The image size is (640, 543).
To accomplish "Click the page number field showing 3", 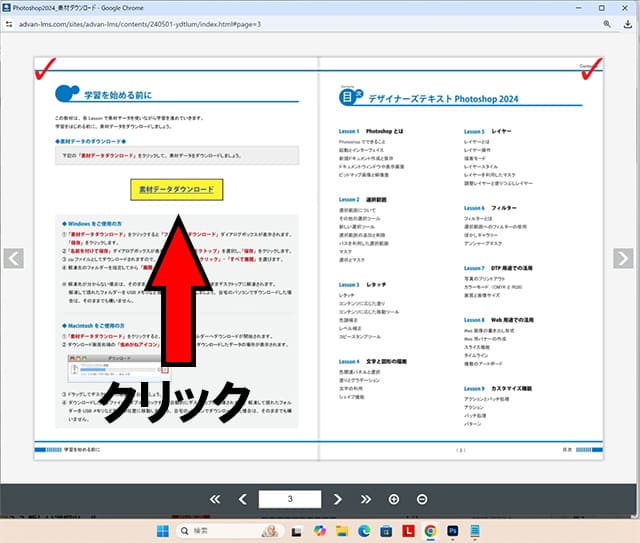I will tap(290, 499).
